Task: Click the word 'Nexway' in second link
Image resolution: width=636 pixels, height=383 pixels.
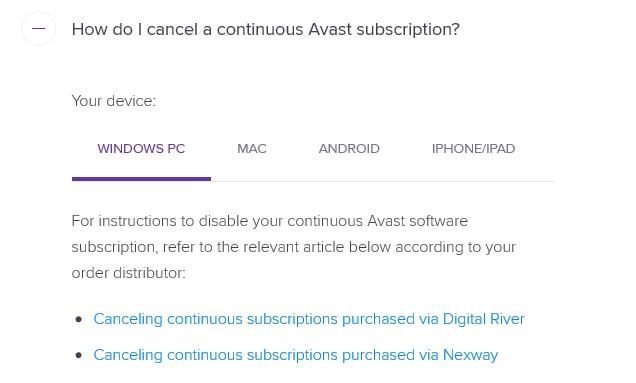Action: pyautogui.click(x=471, y=355)
